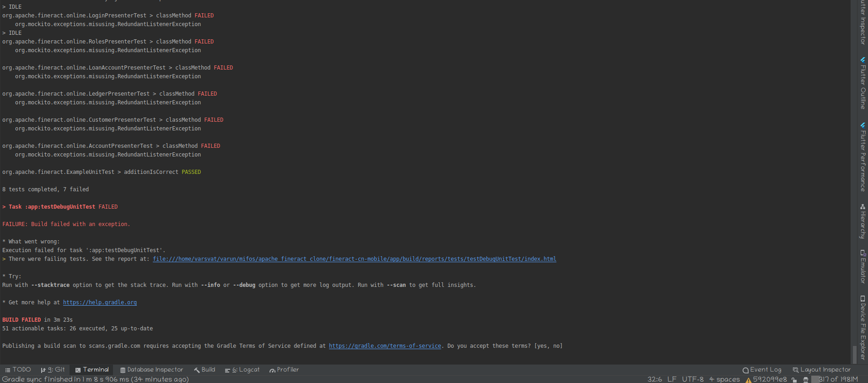Click the ExampleUnitTest additionIsCorrect PASSED line
This screenshot has width=868, height=383.
102,172
